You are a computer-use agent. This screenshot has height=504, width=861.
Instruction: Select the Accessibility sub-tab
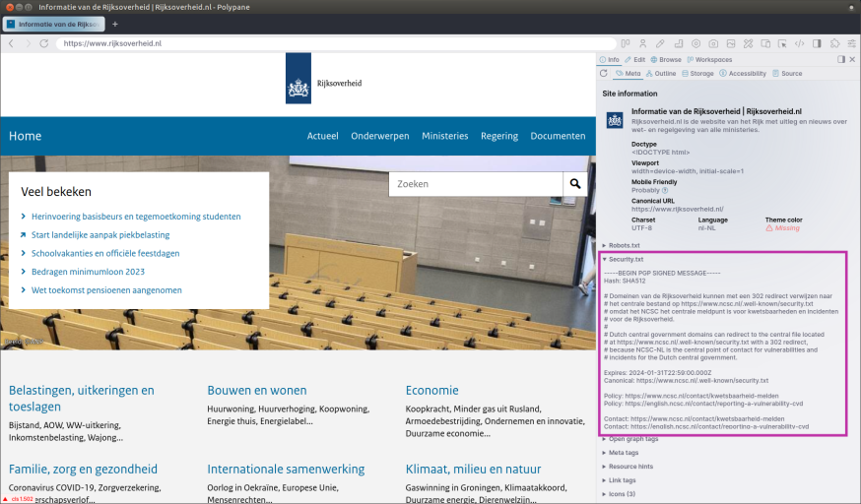click(743, 73)
